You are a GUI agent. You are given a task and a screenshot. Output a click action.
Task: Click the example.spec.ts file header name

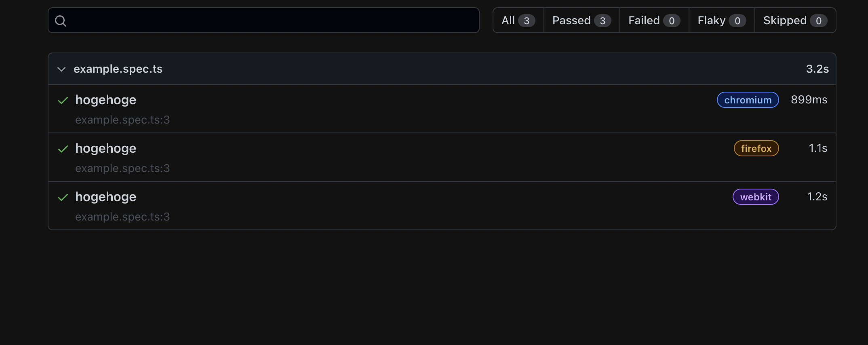point(118,69)
